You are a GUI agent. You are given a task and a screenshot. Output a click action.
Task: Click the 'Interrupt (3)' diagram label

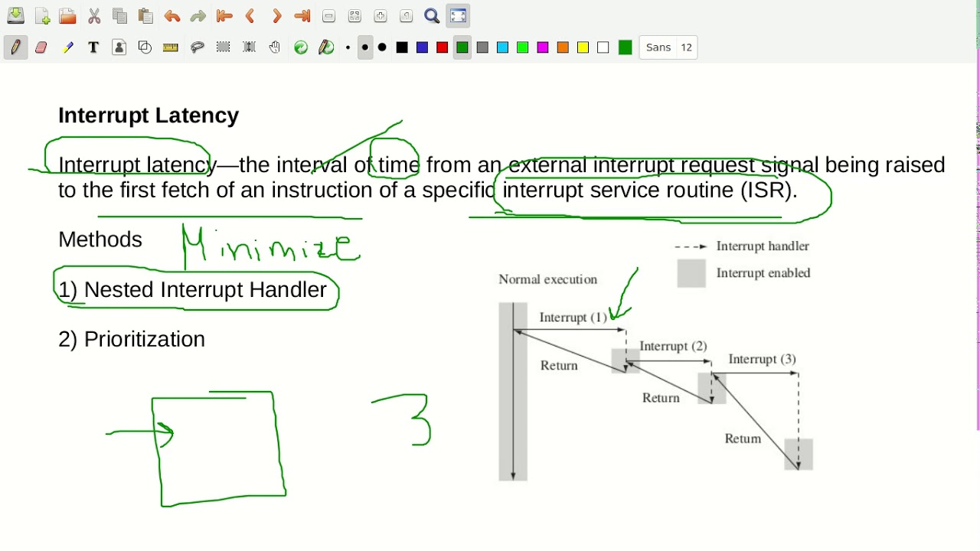[x=762, y=359]
